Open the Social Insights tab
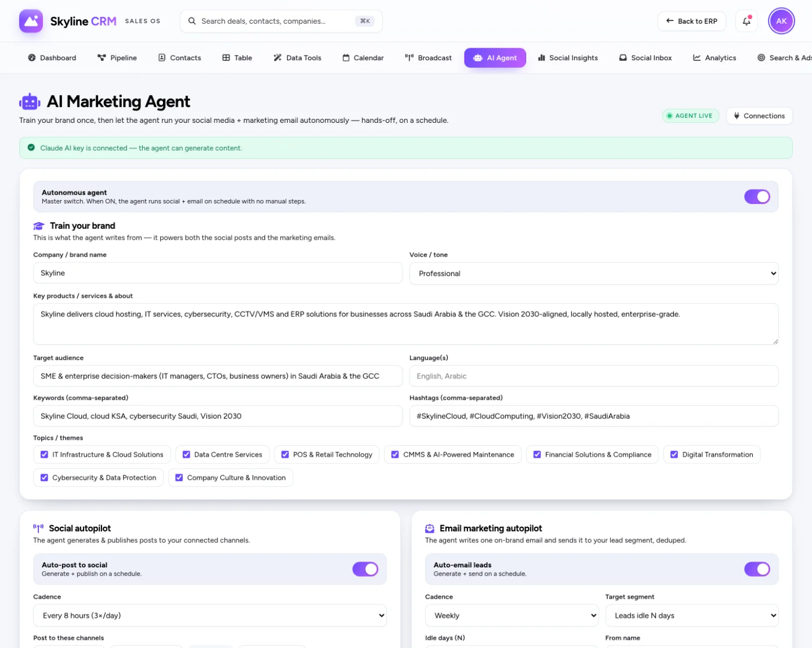This screenshot has height=648, width=812. 568,58
